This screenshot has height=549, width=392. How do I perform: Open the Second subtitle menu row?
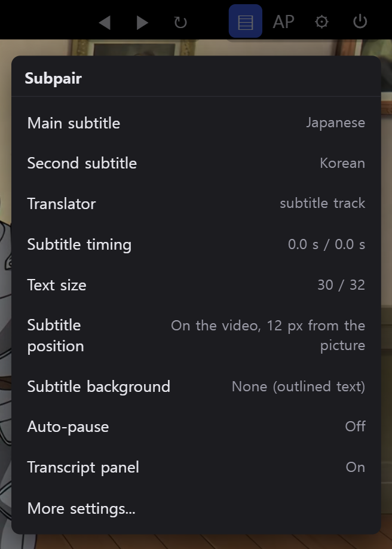point(196,163)
